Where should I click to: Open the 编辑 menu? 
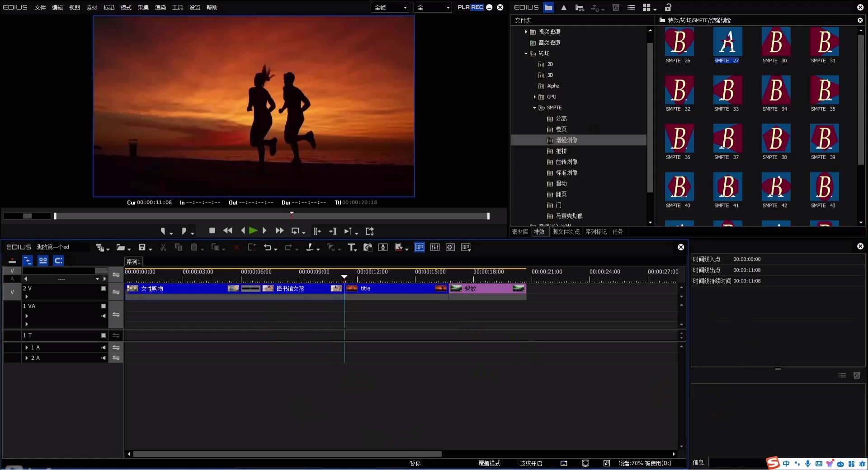pos(57,7)
